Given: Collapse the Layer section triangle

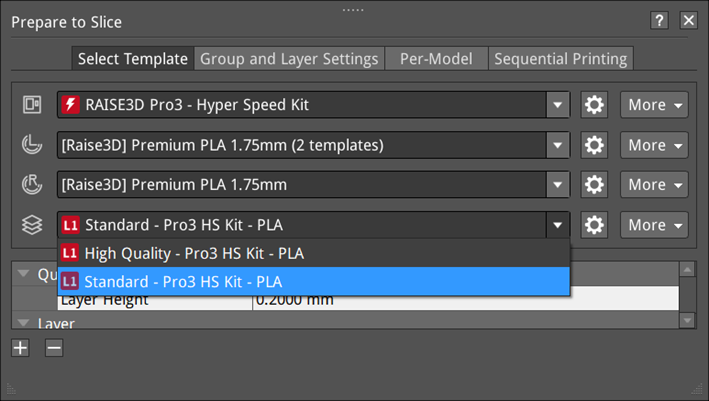Looking at the screenshot, I should click(x=22, y=324).
